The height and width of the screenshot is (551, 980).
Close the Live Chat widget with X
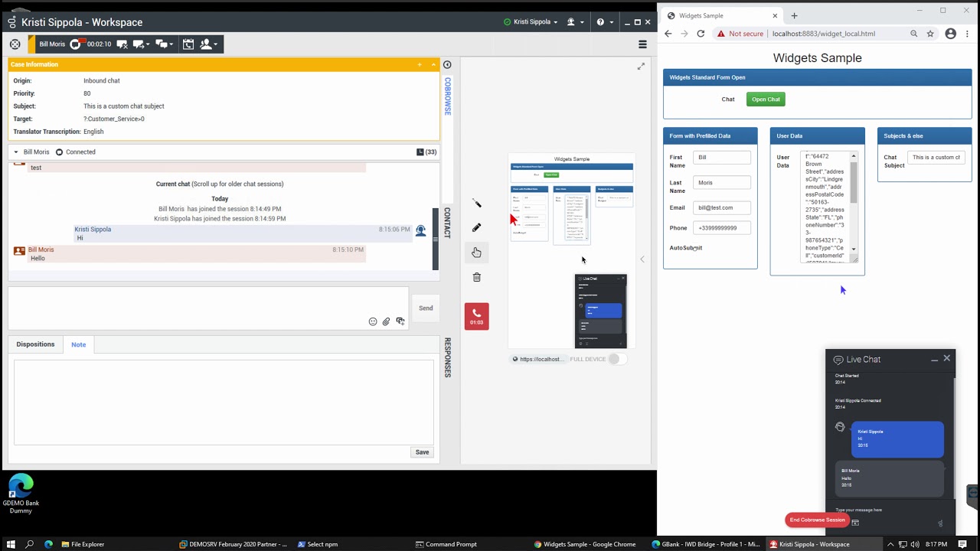pos(947,358)
